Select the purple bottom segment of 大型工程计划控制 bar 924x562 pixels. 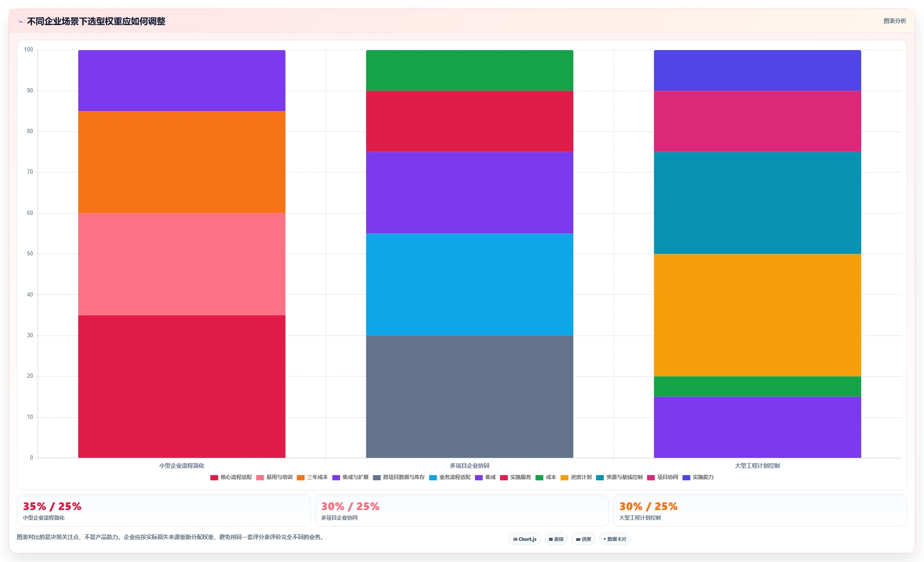pyautogui.click(x=758, y=427)
